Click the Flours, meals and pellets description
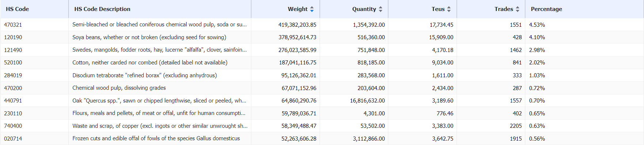This screenshot has height=145, width=644. tap(159, 113)
